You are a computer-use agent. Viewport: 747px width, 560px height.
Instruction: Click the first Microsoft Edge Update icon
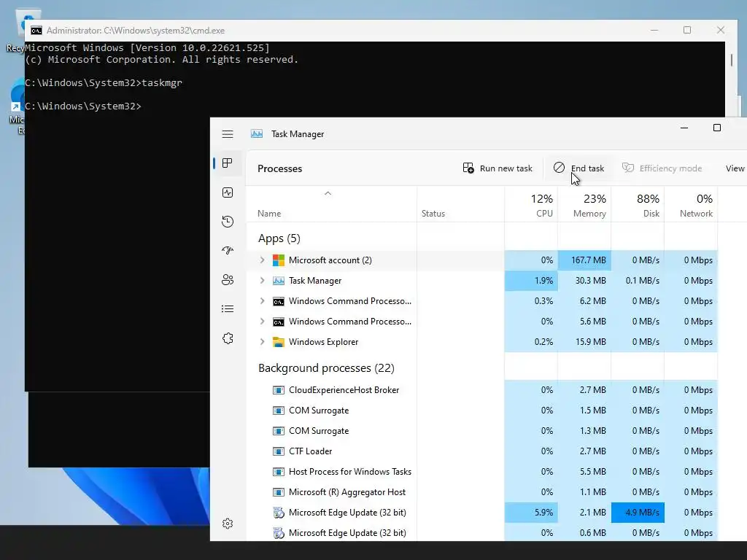[x=278, y=513]
